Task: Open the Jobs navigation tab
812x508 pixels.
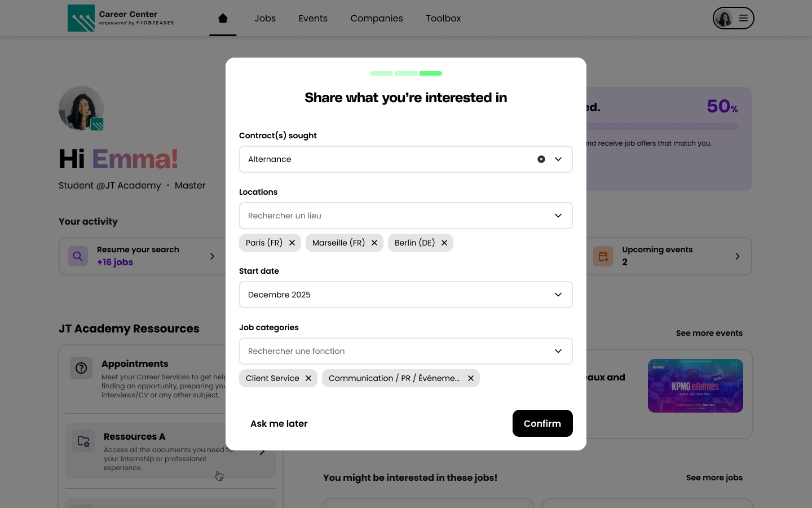Action: [265, 19]
